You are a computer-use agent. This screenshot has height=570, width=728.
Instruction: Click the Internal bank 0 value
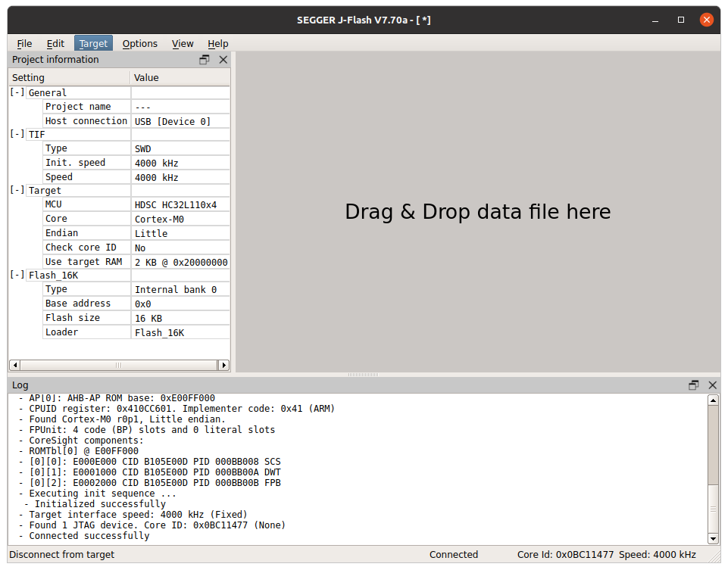point(176,290)
